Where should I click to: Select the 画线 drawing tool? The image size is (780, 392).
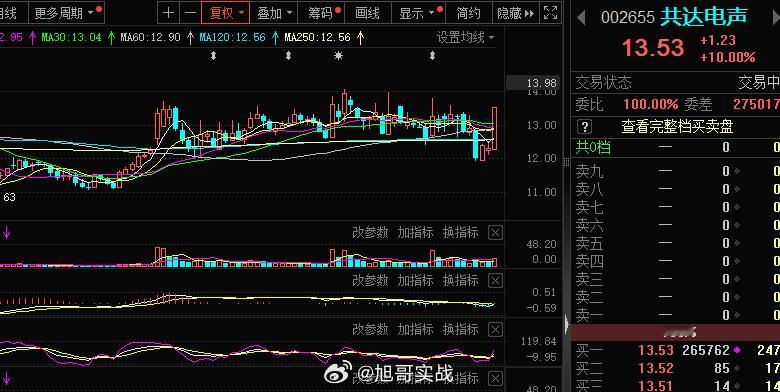pyautogui.click(x=368, y=13)
